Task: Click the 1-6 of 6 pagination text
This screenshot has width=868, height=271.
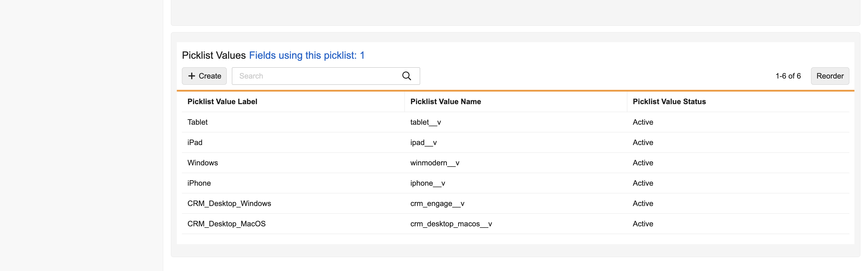Action: point(788,76)
